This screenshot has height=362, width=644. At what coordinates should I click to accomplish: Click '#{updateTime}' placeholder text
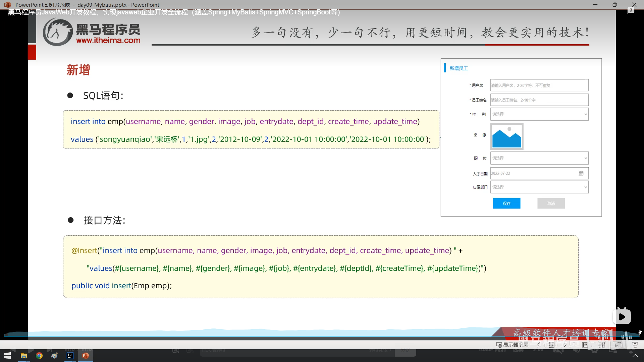(453, 268)
